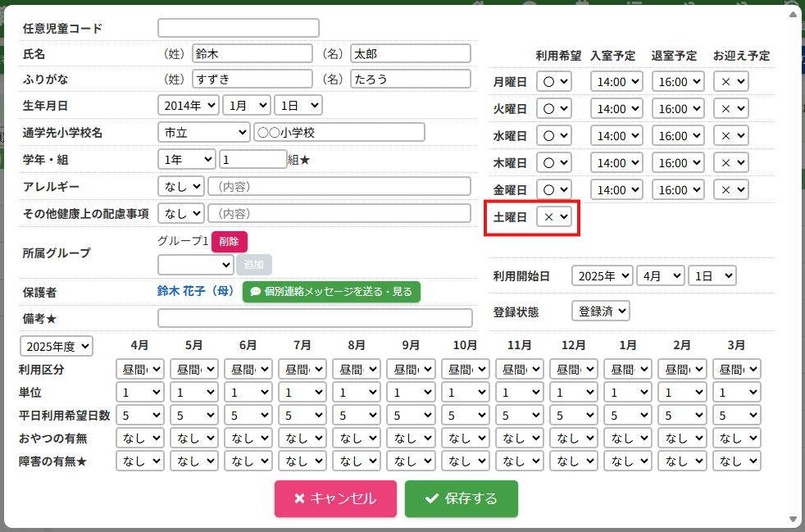805x532 pixels.
Task: Open the 鈴木 花子（母） guardian link
Action: click(x=195, y=291)
